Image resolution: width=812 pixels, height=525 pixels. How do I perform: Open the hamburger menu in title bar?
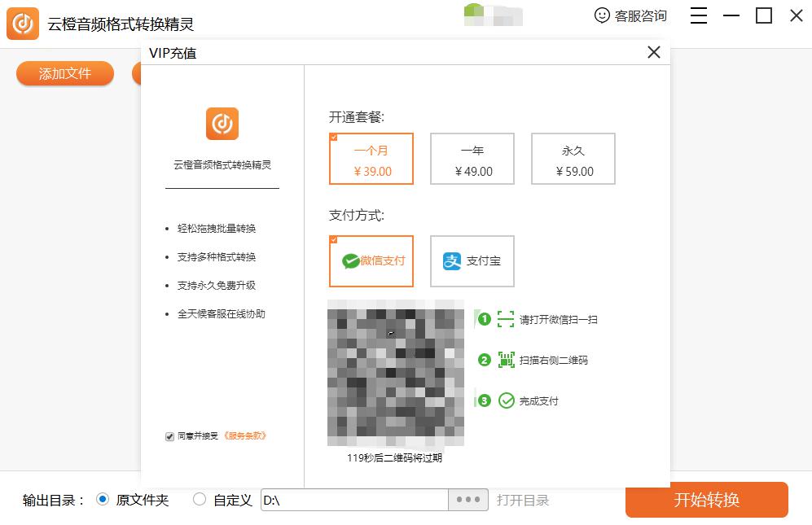[x=699, y=15]
